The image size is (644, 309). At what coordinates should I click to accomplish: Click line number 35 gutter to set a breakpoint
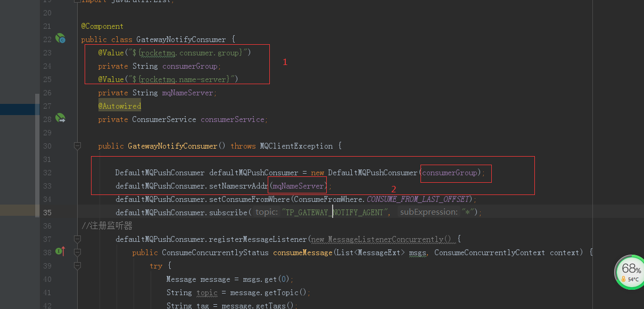[47, 212]
